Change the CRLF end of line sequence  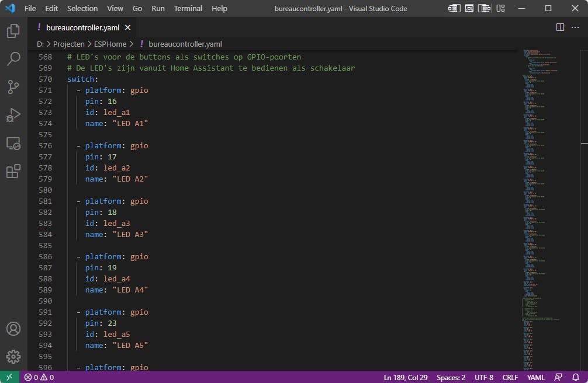click(510, 377)
